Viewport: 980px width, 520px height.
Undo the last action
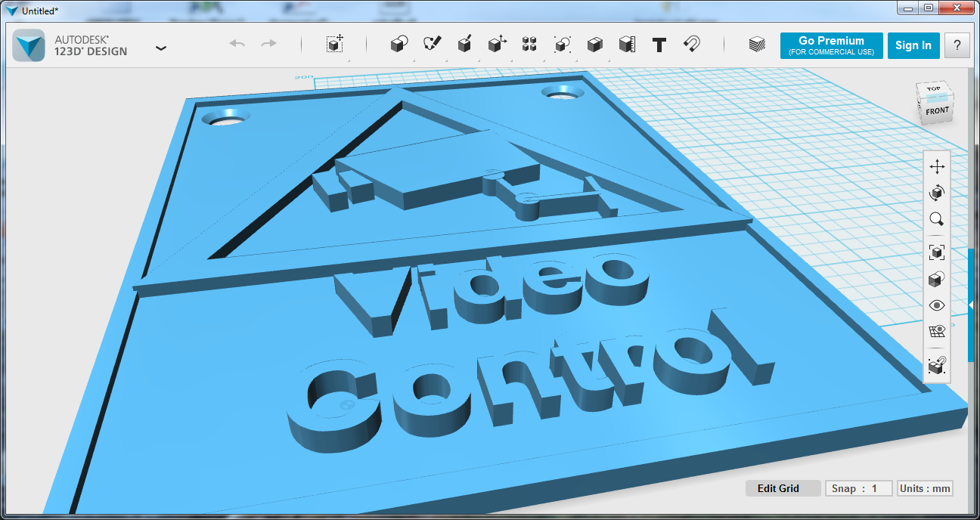[x=237, y=44]
